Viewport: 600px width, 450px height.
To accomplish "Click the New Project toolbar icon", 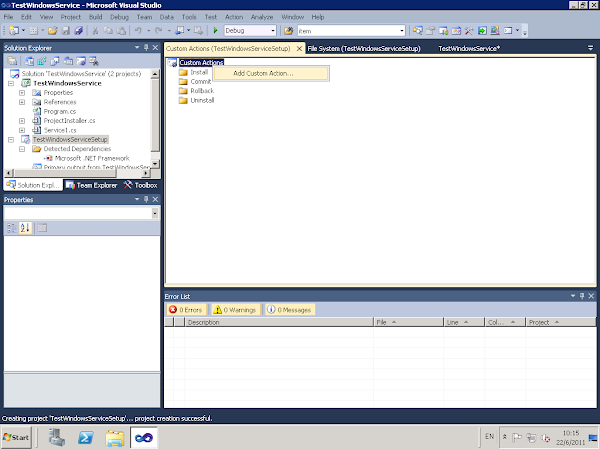I will coord(14,31).
